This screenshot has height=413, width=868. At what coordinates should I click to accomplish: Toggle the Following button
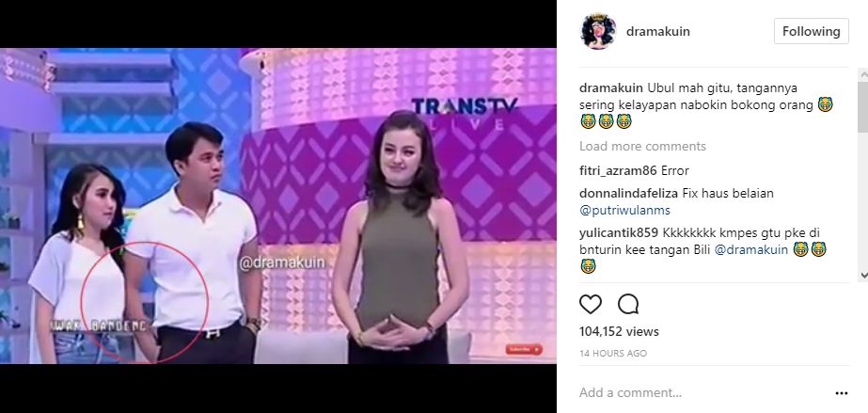tap(811, 32)
